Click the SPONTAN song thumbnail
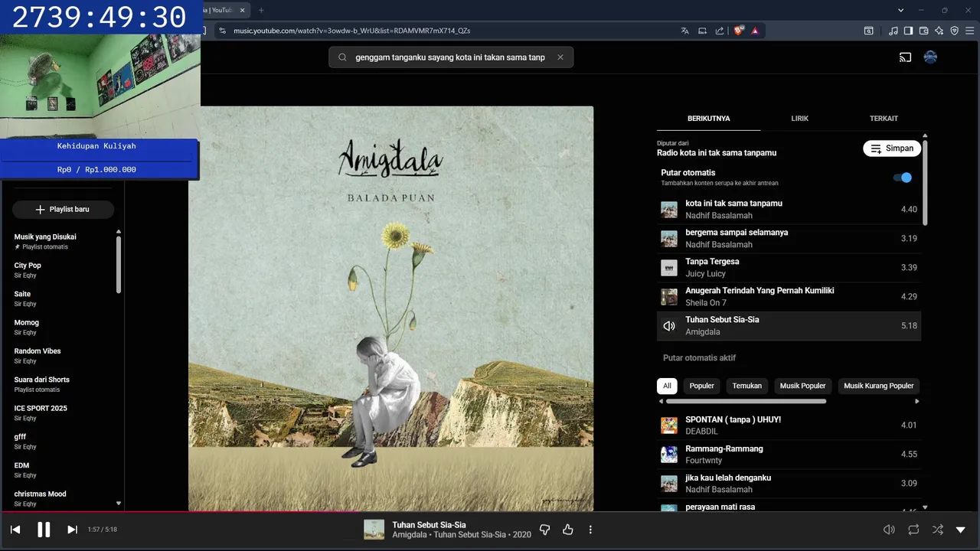This screenshot has height=551, width=980. [x=669, y=425]
